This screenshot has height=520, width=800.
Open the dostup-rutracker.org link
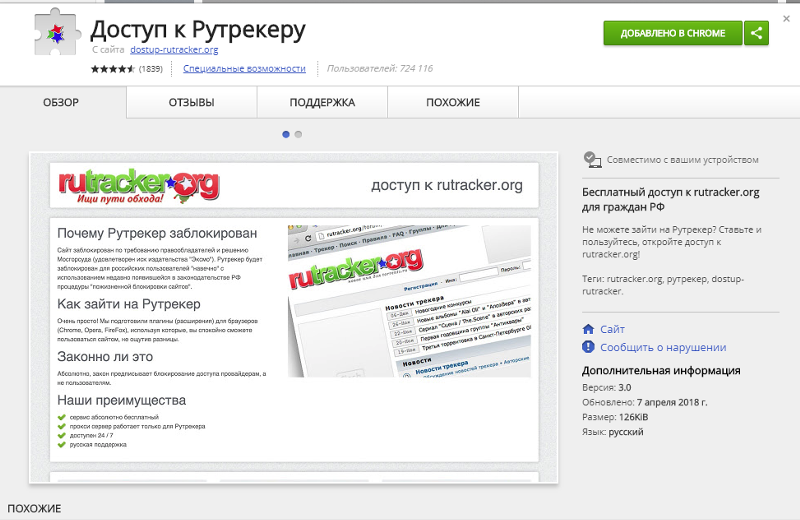pyautogui.click(x=174, y=49)
